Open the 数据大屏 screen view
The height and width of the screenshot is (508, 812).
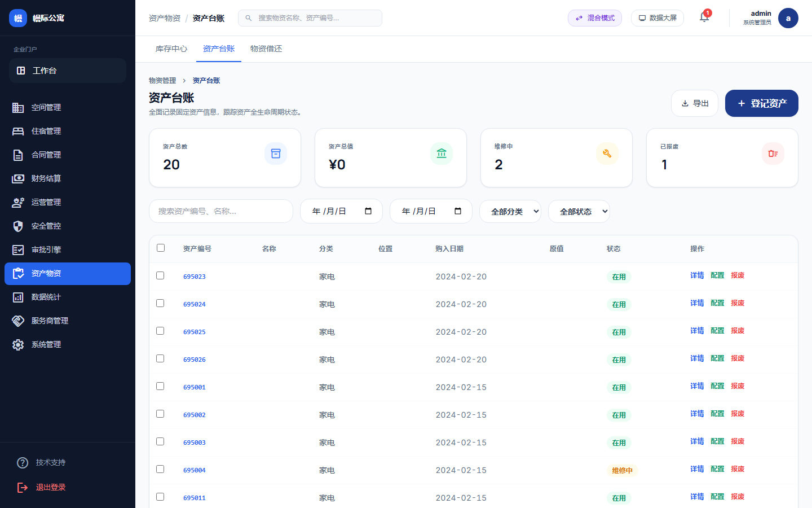pyautogui.click(x=657, y=17)
